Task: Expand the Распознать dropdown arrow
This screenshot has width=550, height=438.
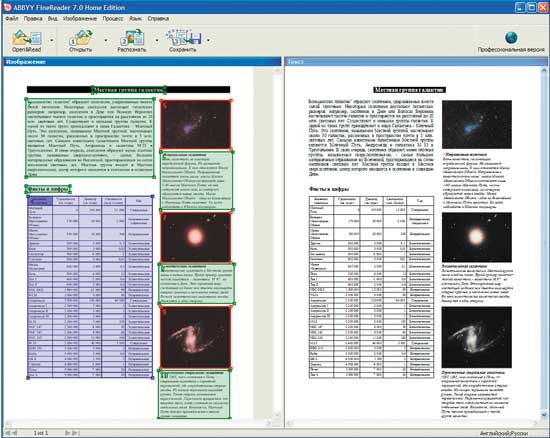Action: [157, 40]
